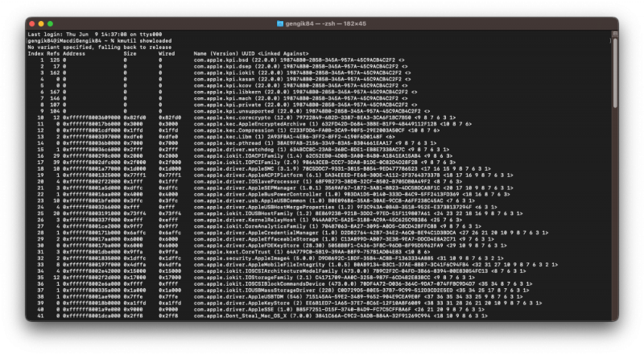
Task: Click the vertical scrollbar thumb of the Terminal
Action: pyautogui.click(x=615, y=73)
